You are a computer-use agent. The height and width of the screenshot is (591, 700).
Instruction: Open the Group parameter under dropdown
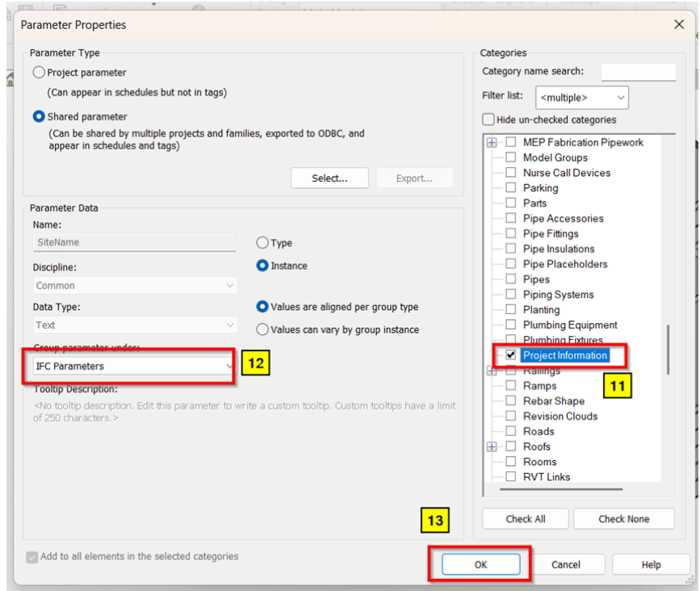pyautogui.click(x=133, y=367)
